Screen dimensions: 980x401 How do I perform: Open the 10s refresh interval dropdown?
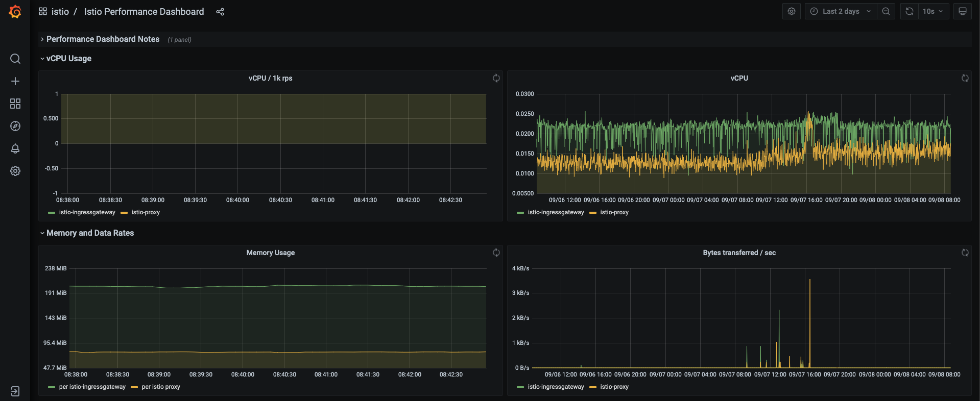coord(933,11)
